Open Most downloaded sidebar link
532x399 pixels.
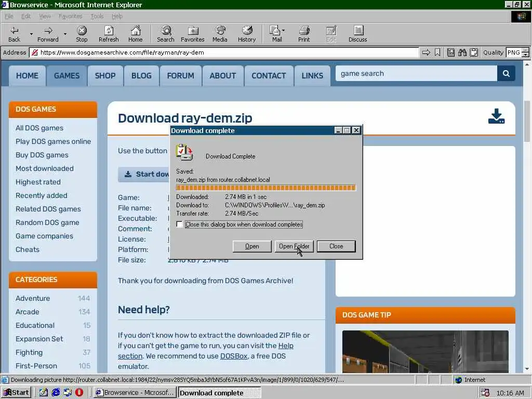pos(45,168)
